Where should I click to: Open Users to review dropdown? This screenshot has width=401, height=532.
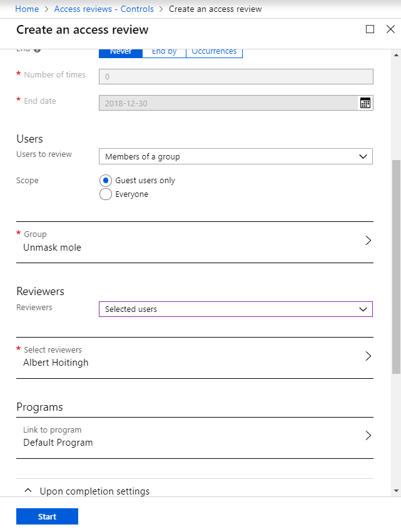[235, 156]
